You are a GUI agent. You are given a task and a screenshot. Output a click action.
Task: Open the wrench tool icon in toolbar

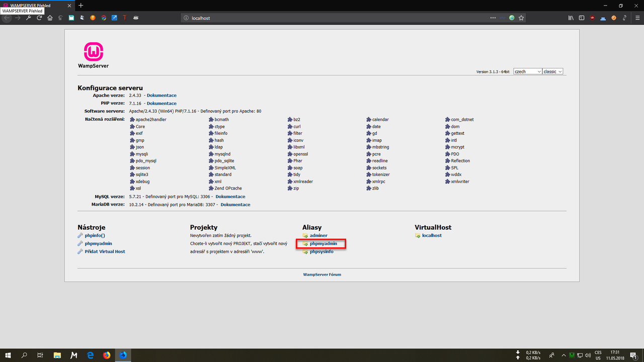click(28, 18)
